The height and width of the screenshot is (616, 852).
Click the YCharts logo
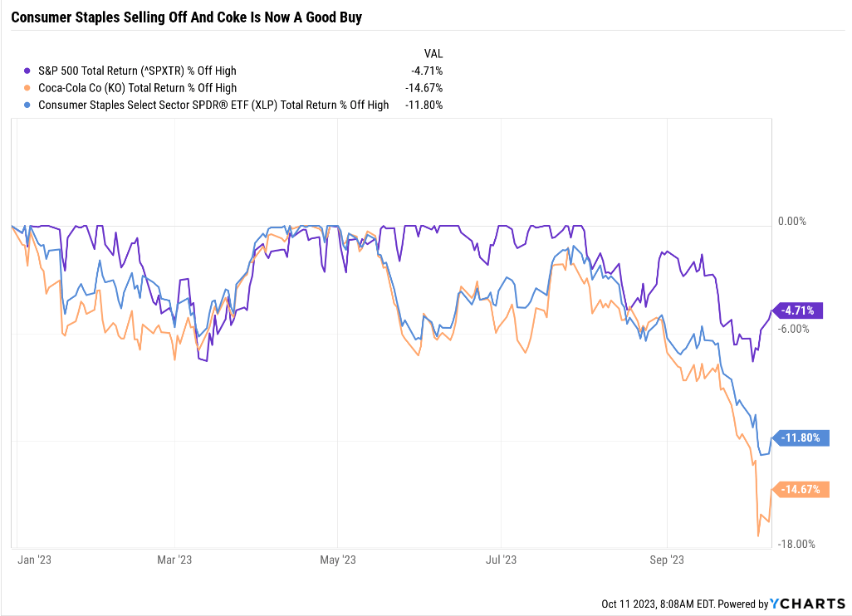click(x=808, y=604)
